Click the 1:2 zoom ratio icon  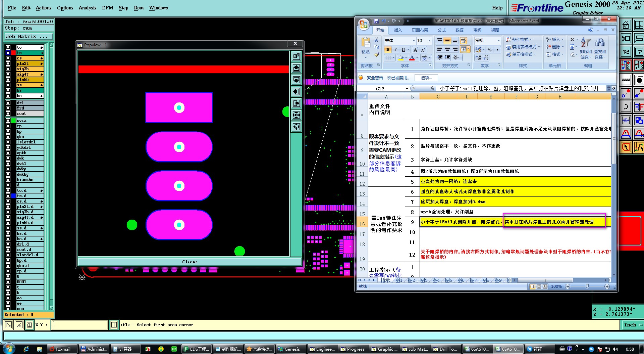[626, 52]
